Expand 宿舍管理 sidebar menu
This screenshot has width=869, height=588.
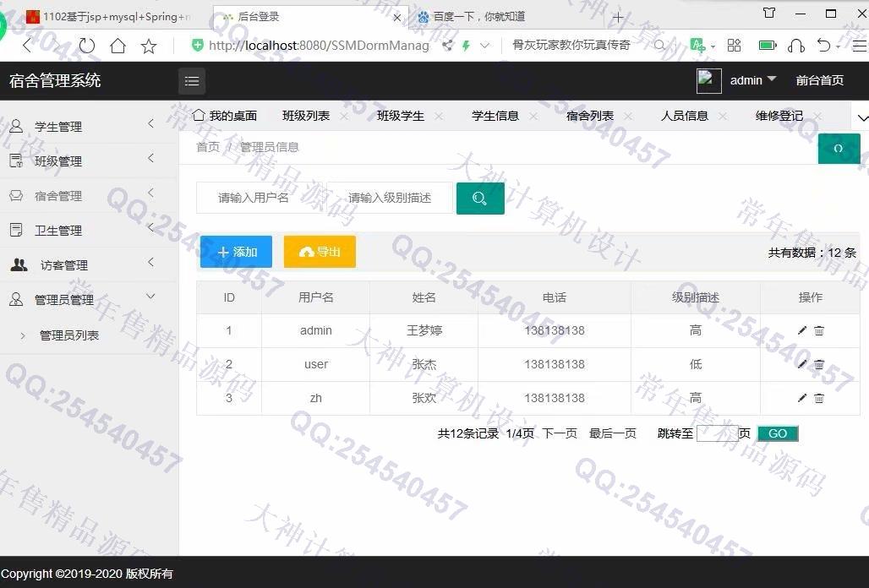89,195
